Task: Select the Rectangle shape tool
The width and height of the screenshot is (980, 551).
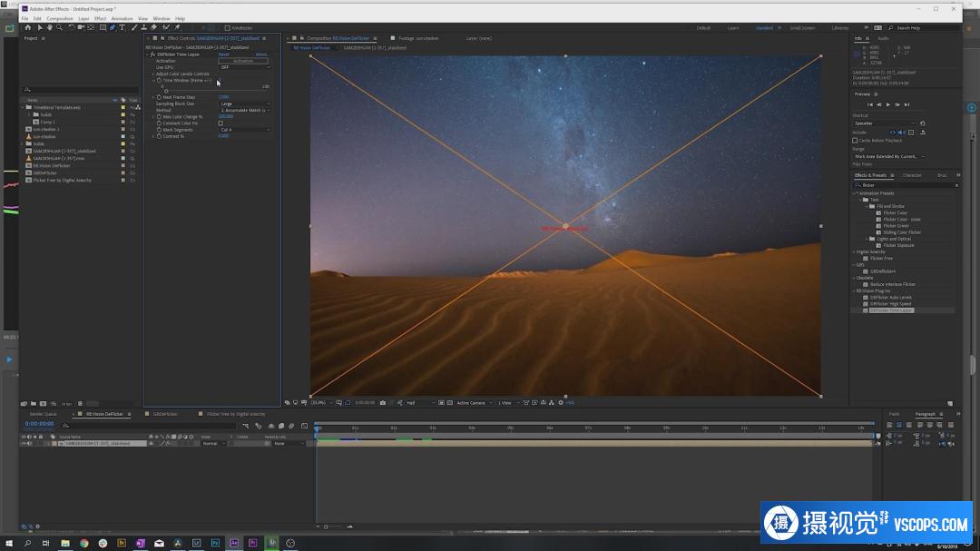Action: (x=103, y=27)
